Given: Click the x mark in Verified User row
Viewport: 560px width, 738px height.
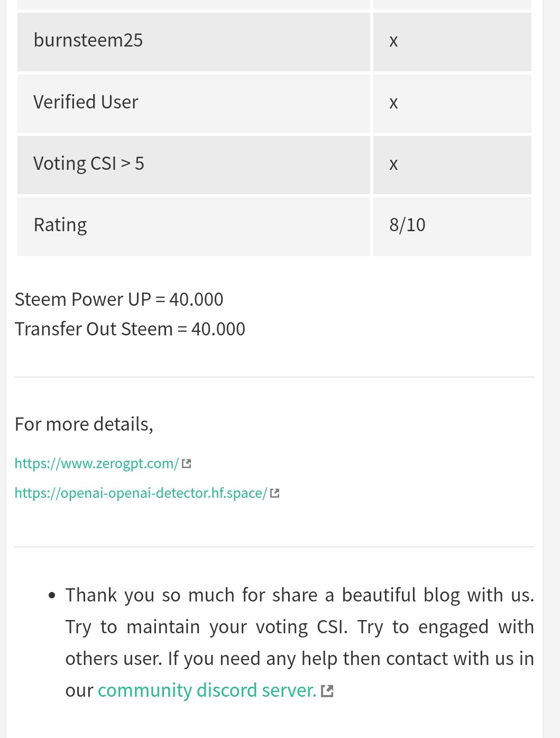Looking at the screenshot, I should click(393, 103).
